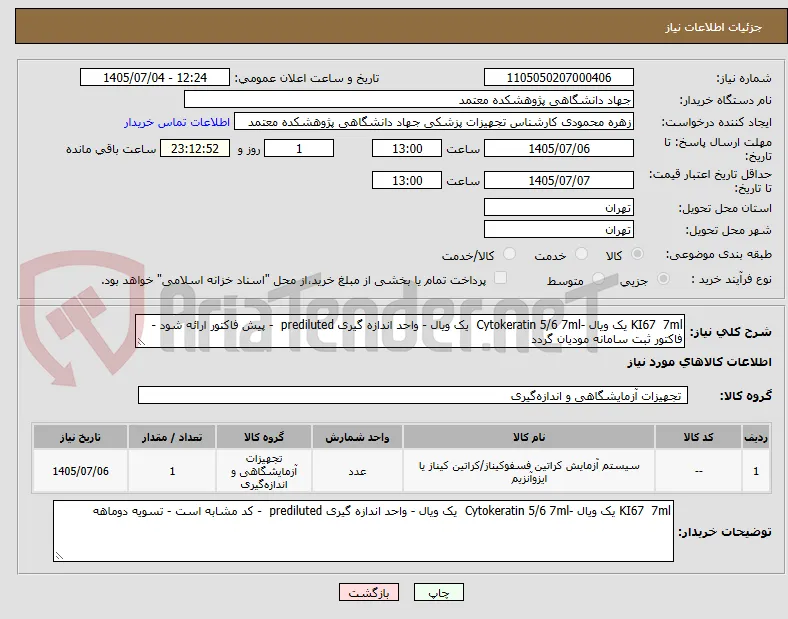This screenshot has height=619, width=788.
Task: Click the remaining days field showing 1
Action: [299, 148]
